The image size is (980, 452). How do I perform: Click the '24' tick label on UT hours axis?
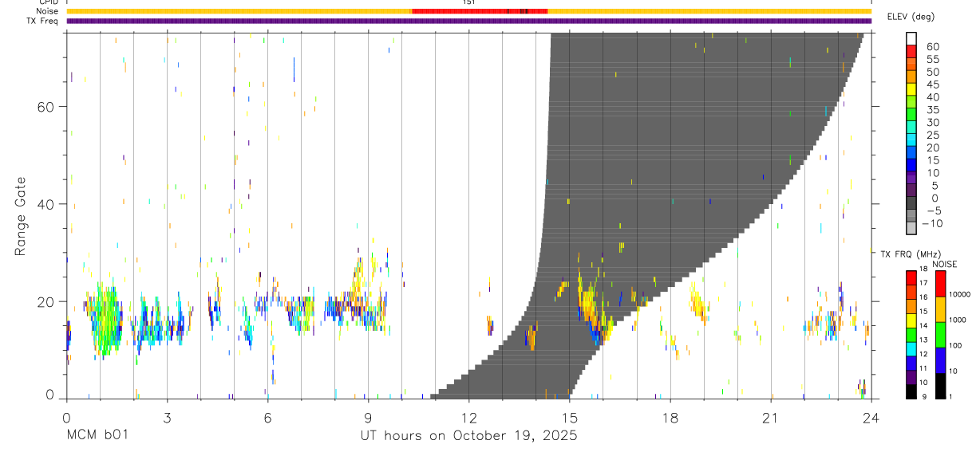pyautogui.click(x=871, y=418)
